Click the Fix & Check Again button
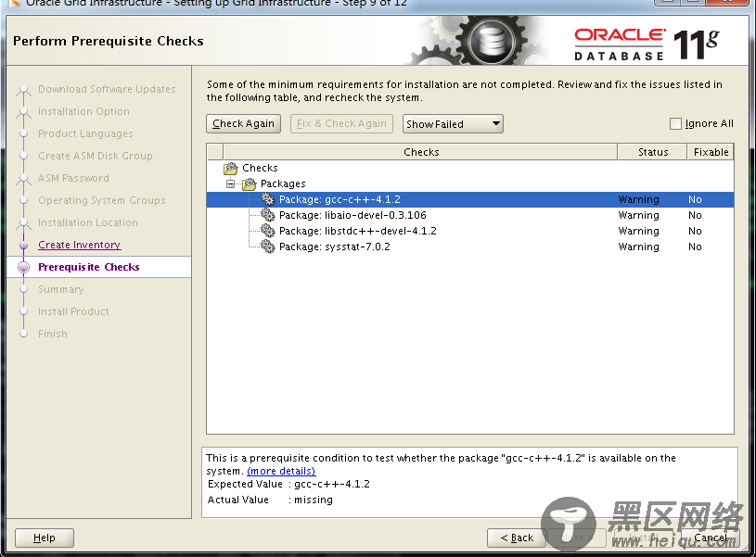756x557 pixels. click(341, 124)
